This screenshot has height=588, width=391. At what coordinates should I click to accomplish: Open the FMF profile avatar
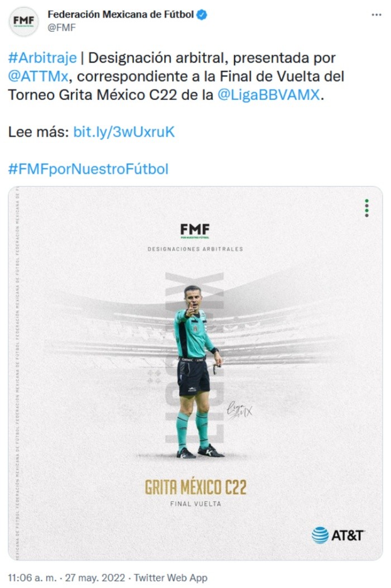[x=23, y=21]
